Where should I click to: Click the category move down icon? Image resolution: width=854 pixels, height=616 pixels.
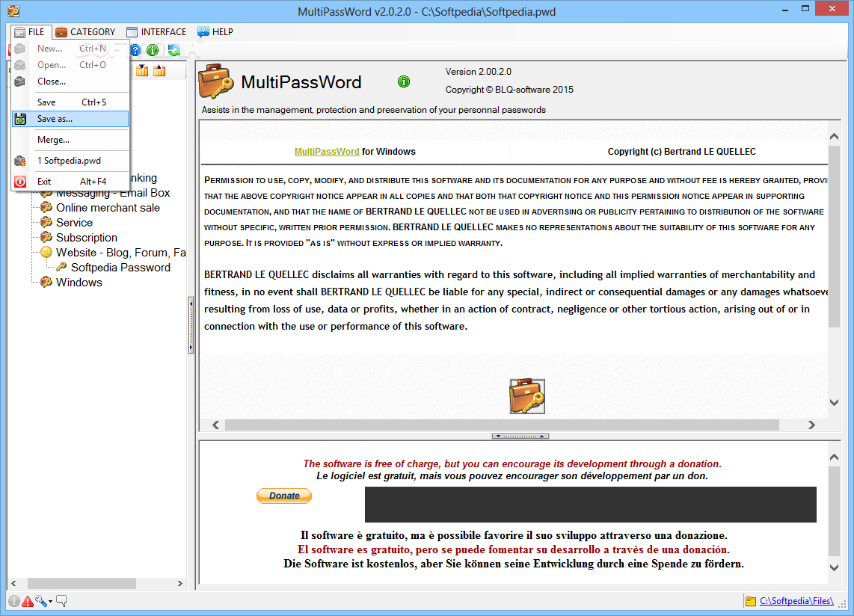coord(142,71)
